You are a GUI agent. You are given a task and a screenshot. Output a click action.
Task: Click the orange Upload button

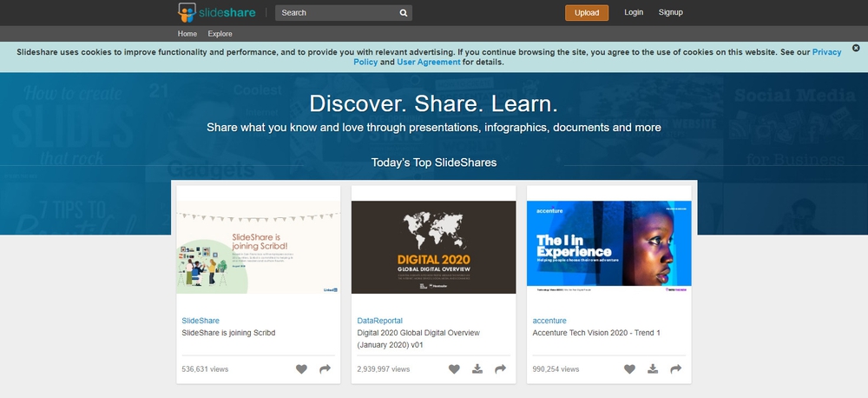coord(586,13)
